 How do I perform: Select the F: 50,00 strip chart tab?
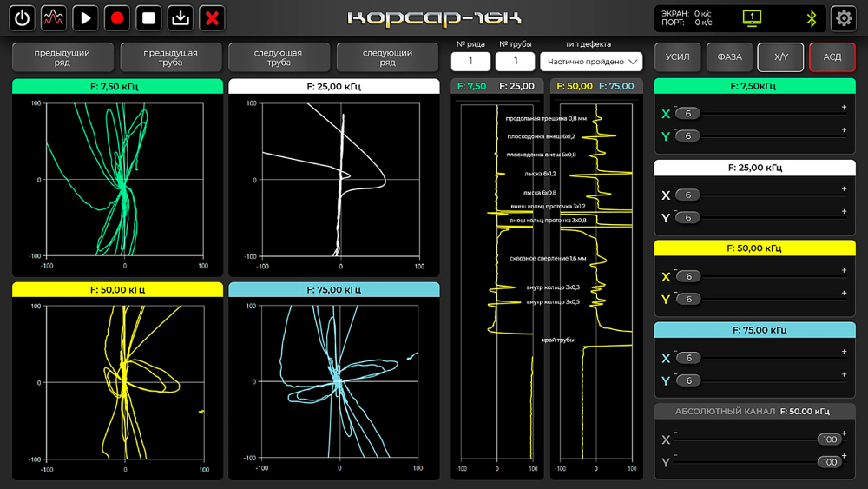tap(575, 86)
